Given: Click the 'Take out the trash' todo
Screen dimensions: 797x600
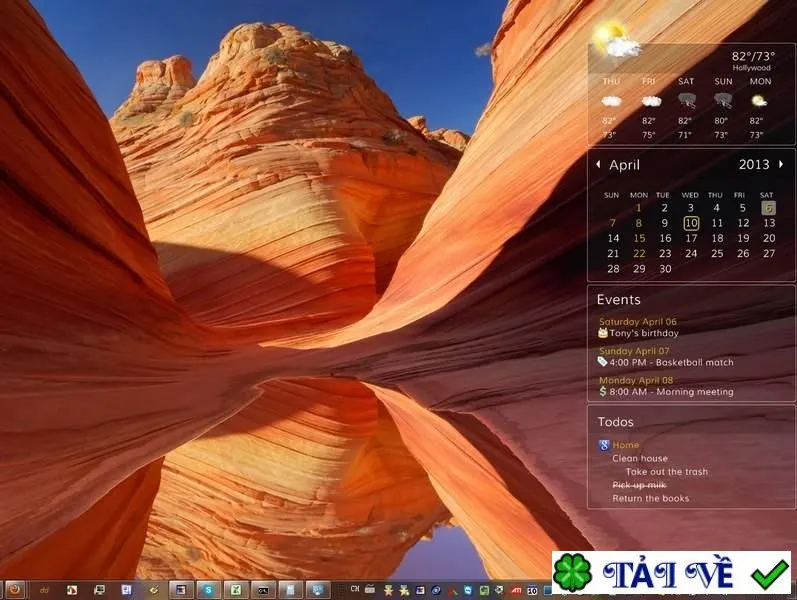Looking at the screenshot, I should click(666, 472).
